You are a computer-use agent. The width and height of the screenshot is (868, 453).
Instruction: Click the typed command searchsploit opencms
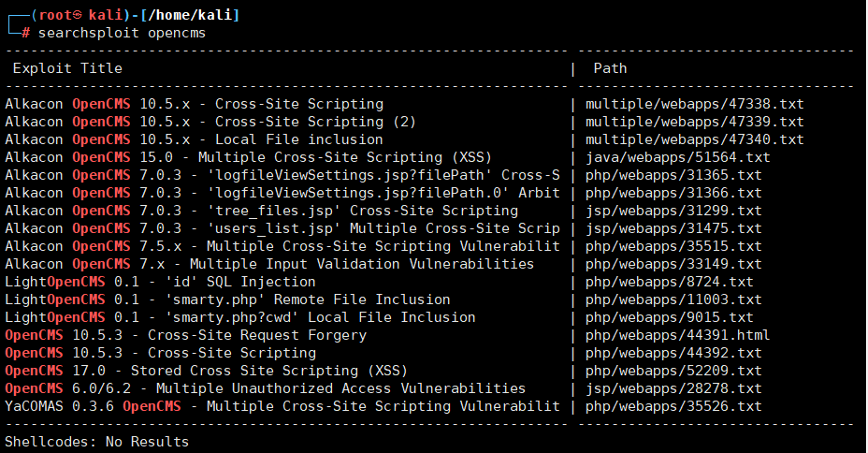click(x=122, y=33)
